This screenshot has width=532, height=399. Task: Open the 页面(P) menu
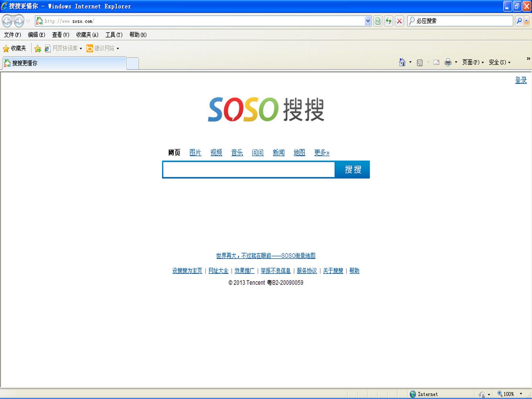[x=473, y=62]
